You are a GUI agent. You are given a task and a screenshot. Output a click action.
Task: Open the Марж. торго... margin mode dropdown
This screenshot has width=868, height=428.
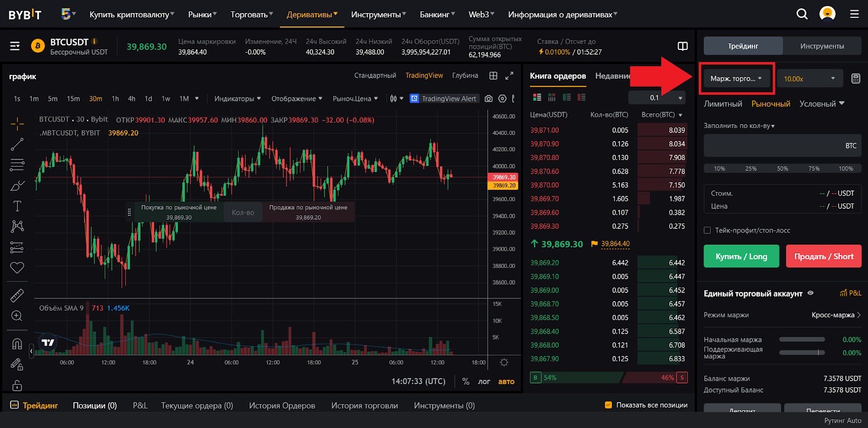coord(736,79)
